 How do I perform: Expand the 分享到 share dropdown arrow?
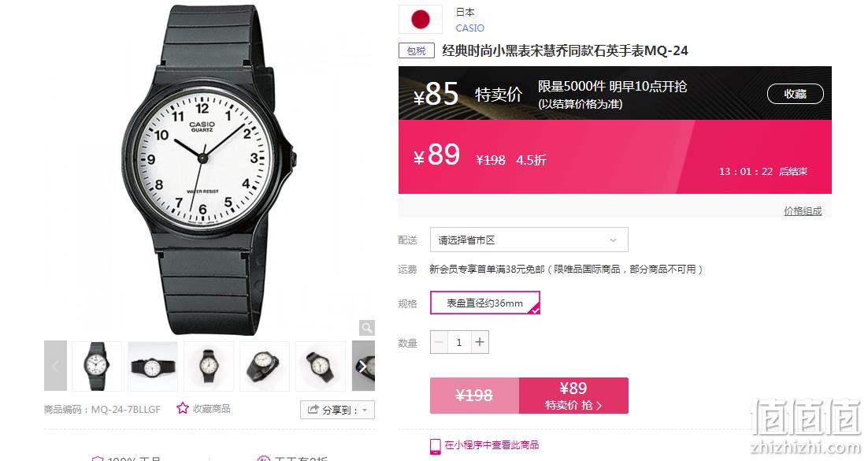click(365, 410)
